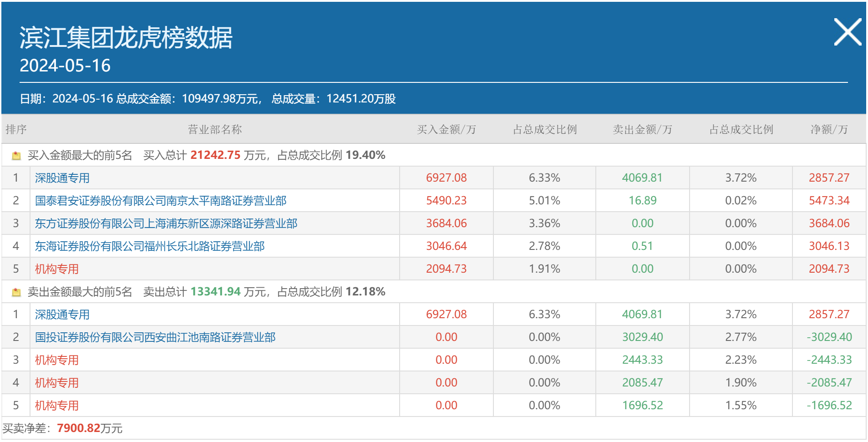Click the 买卖净差 7900.82 value

point(78,428)
